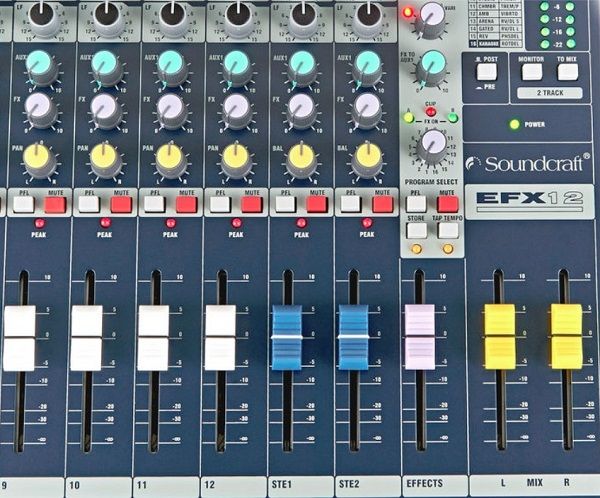Select channel 12 PAN knob
Screen dimensions: 600x498
[x=236, y=160]
